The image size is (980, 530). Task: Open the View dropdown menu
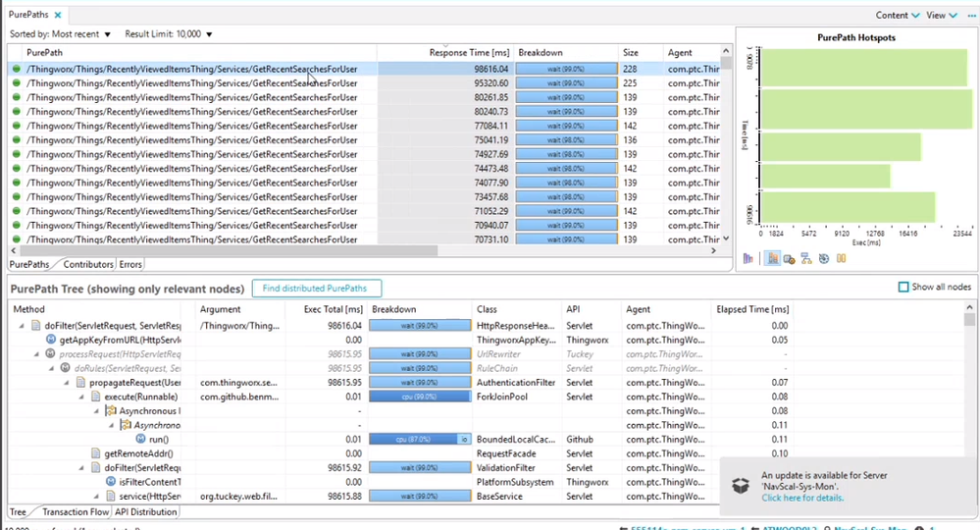click(x=941, y=16)
